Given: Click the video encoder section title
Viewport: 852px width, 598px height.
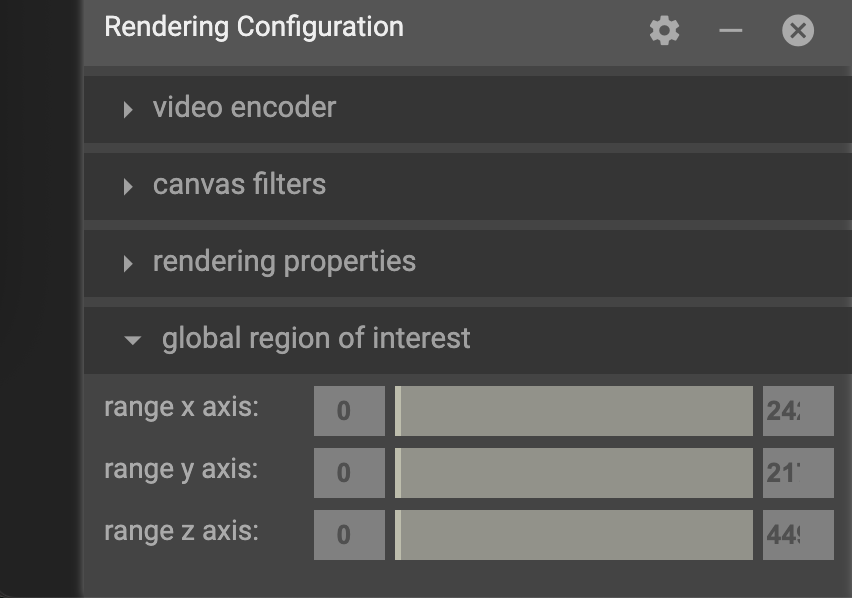Looking at the screenshot, I should 244,108.
